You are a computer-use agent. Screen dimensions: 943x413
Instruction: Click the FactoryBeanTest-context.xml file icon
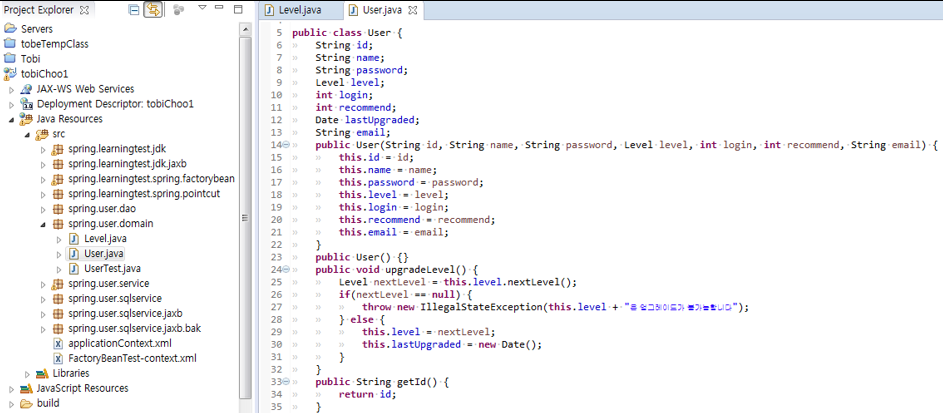(x=58, y=359)
